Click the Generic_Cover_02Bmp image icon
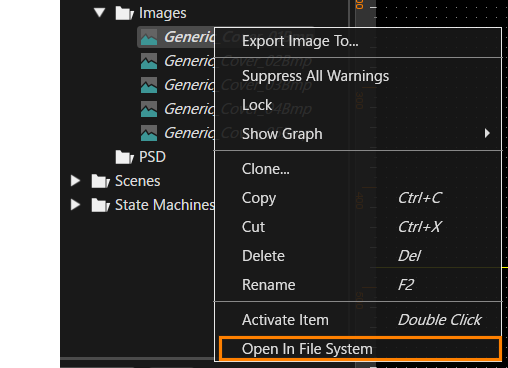The height and width of the screenshot is (368, 508). pyautogui.click(x=149, y=61)
